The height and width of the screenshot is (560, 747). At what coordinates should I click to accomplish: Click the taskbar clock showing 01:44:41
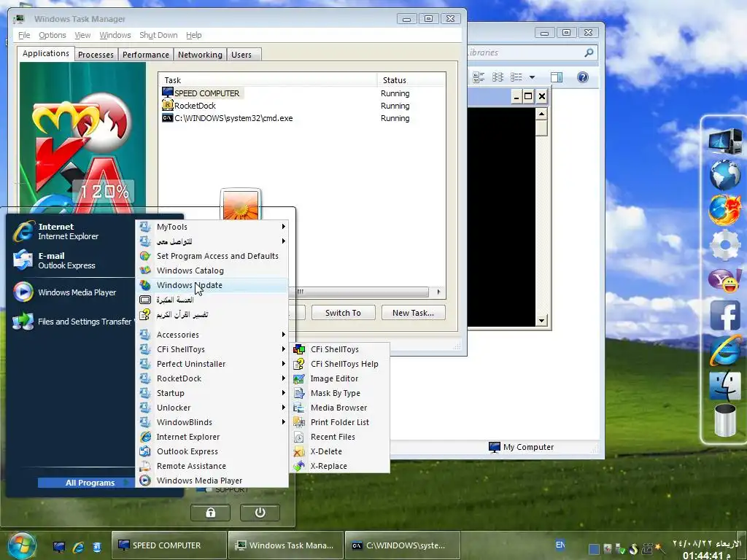705,555
